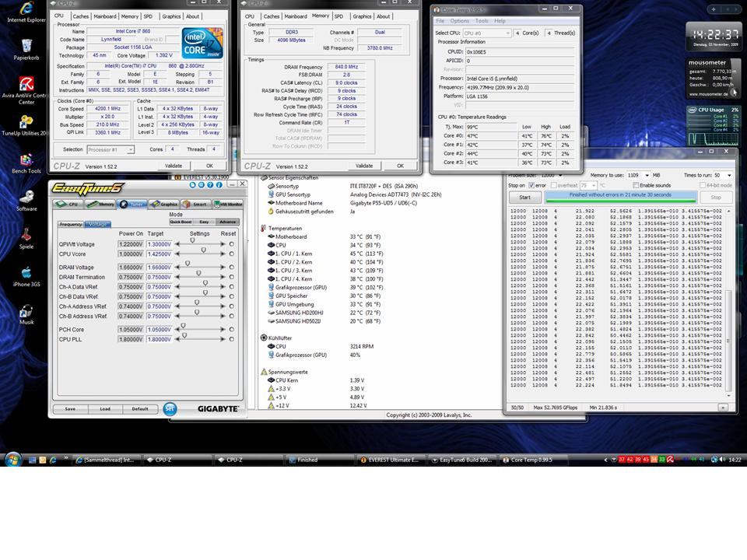Image resolution: width=747 pixels, height=560 pixels.
Task: Click Internet Explorer quick launch icon in taskbar
Action: point(53,460)
